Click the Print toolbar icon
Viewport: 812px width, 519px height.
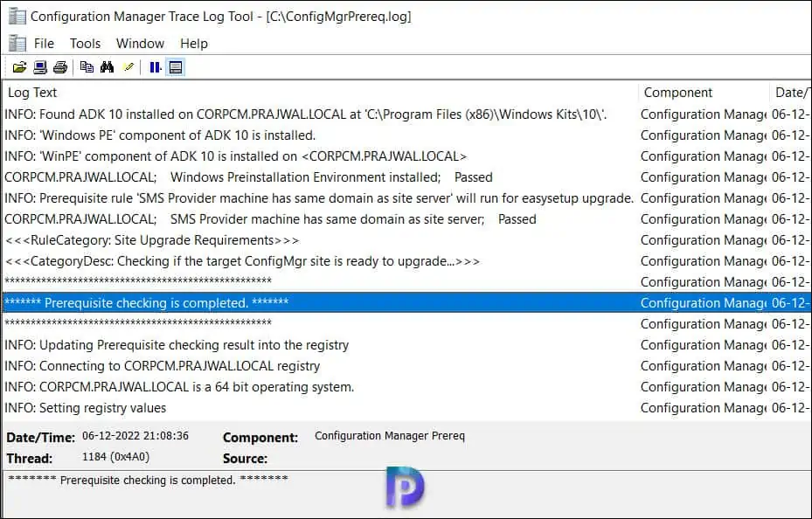(x=60, y=67)
